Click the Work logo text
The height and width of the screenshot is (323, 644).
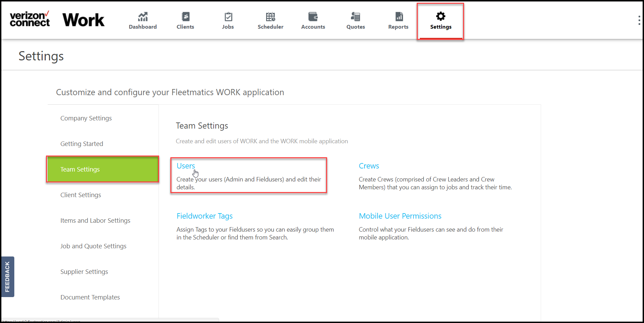coord(83,20)
